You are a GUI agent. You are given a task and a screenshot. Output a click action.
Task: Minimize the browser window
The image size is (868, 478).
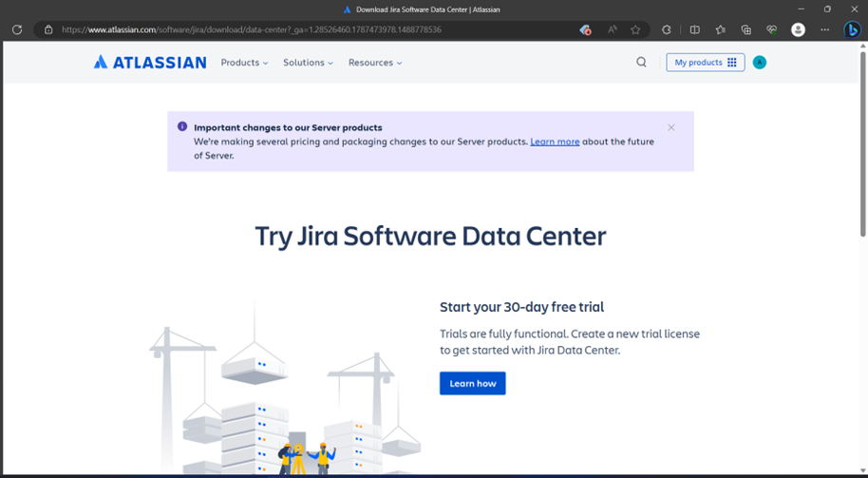(x=801, y=10)
